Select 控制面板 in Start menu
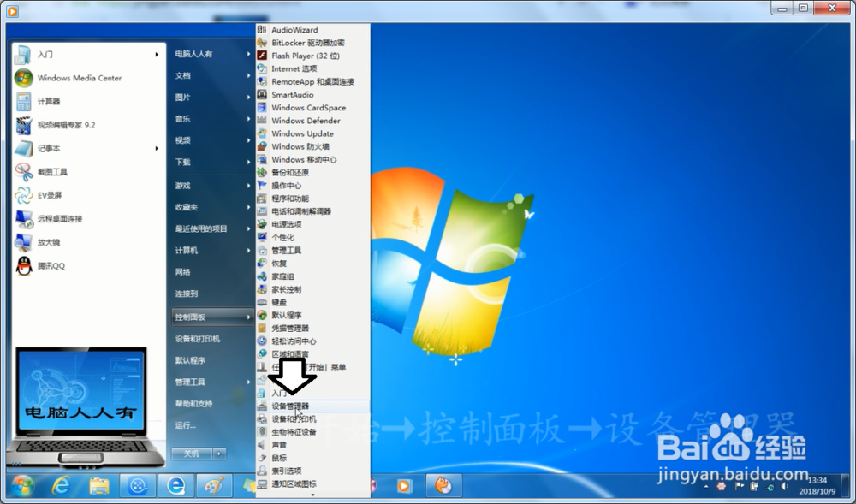This screenshot has height=504, width=856. click(x=212, y=317)
